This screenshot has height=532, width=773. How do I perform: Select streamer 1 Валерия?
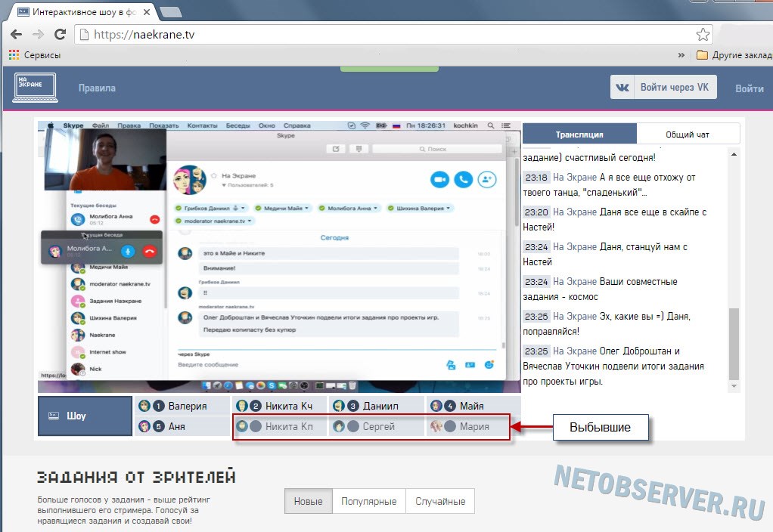182,406
